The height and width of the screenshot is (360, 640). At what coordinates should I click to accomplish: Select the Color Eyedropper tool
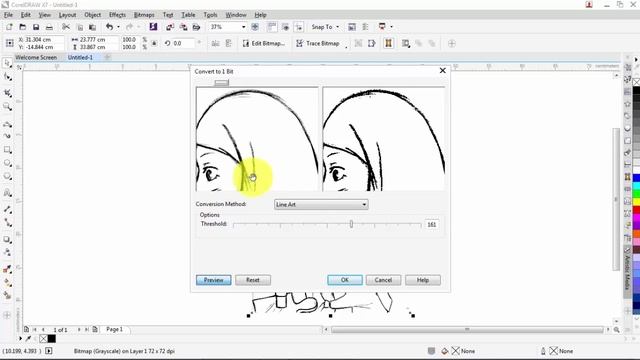coord(7,269)
